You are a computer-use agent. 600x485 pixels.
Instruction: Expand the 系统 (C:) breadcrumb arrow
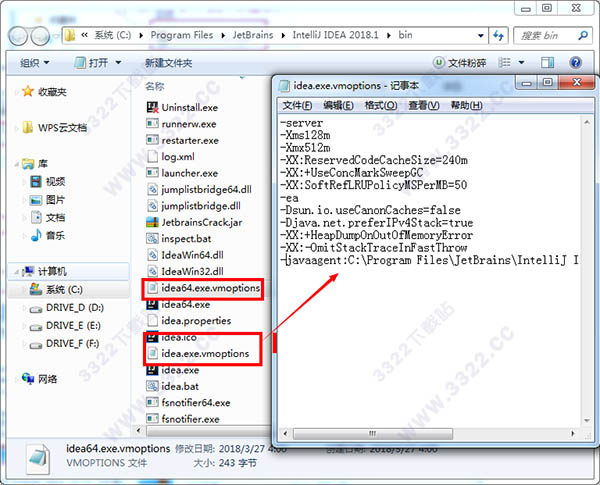point(141,36)
